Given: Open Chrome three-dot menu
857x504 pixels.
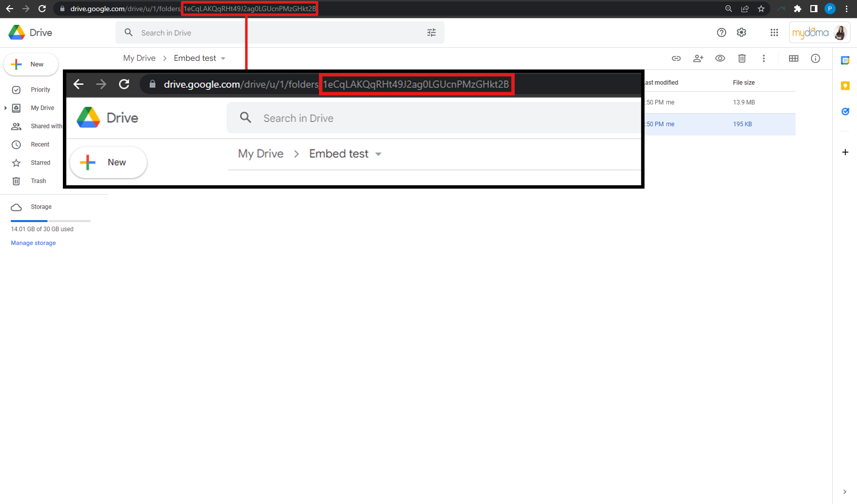Looking at the screenshot, I should click(x=847, y=9).
